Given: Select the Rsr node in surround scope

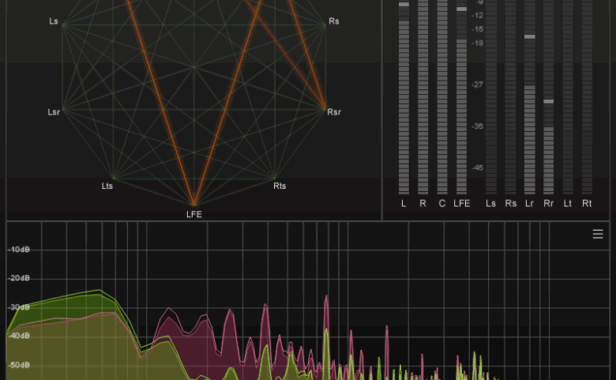Looking at the screenshot, I should [x=334, y=112].
